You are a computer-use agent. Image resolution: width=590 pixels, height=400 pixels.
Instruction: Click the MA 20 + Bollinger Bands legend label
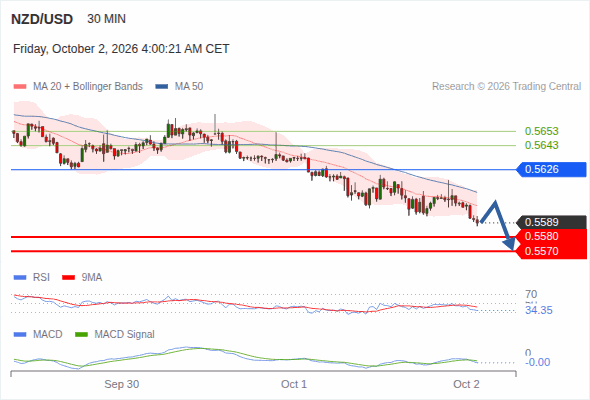tap(88, 87)
